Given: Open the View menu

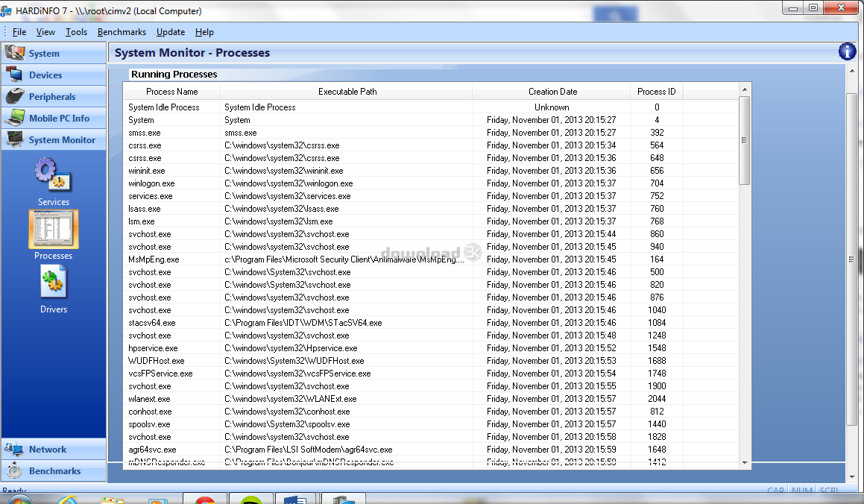Looking at the screenshot, I should pos(45,32).
